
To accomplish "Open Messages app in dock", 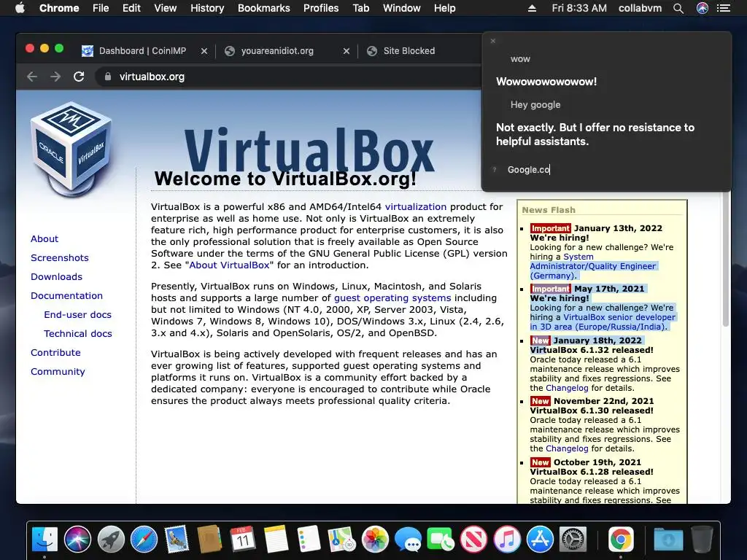I will tap(408, 540).
